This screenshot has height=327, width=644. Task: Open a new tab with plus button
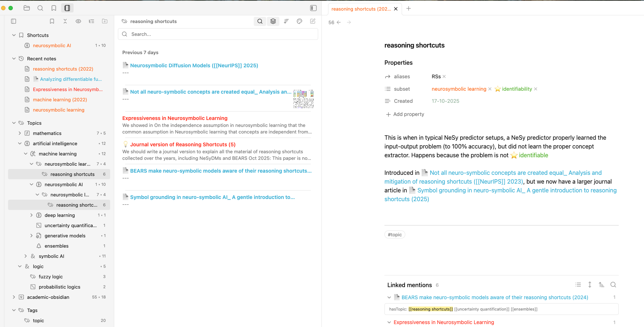click(x=409, y=8)
